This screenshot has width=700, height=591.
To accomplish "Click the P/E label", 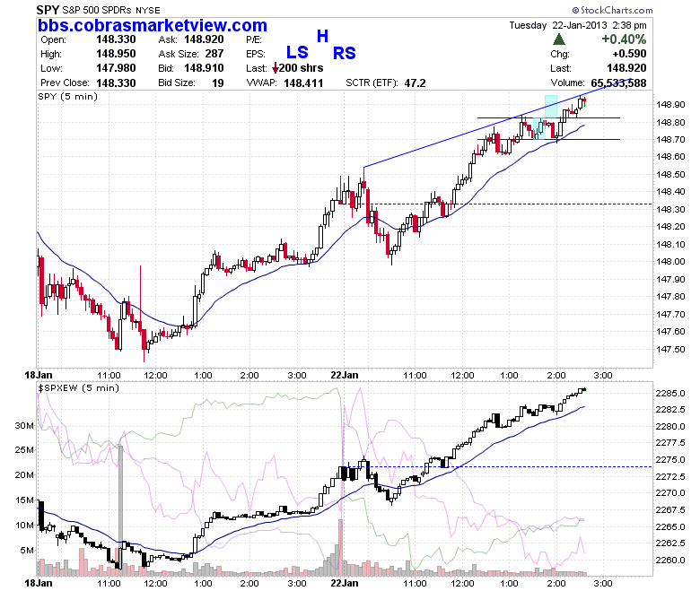I will [254, 39].
